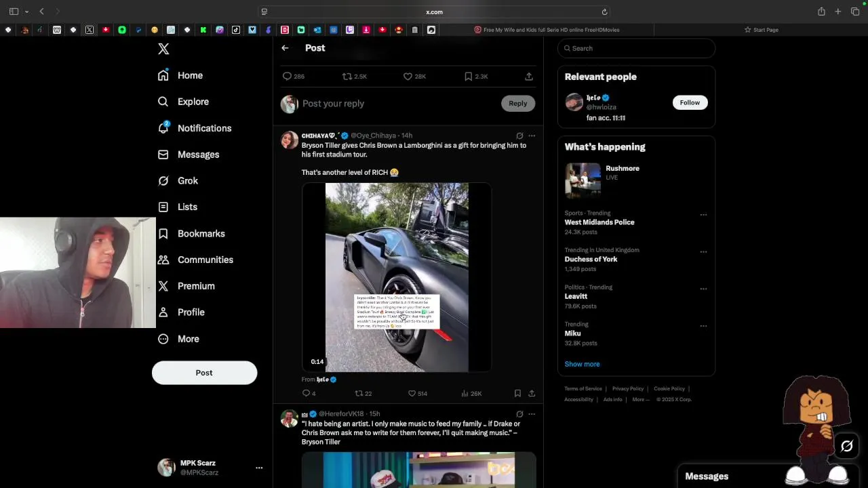Open Grok explain icon on Chihaya post
868x488 pixels.
tap(519, 136)
